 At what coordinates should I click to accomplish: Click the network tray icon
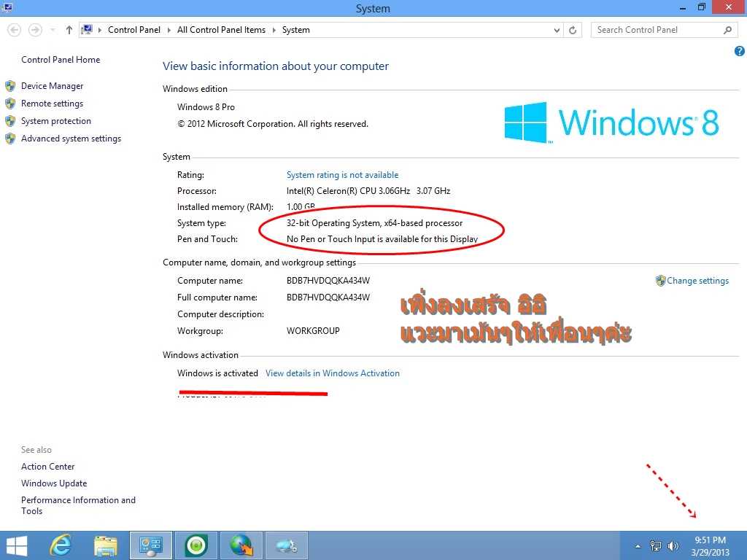tap(656, 546)
